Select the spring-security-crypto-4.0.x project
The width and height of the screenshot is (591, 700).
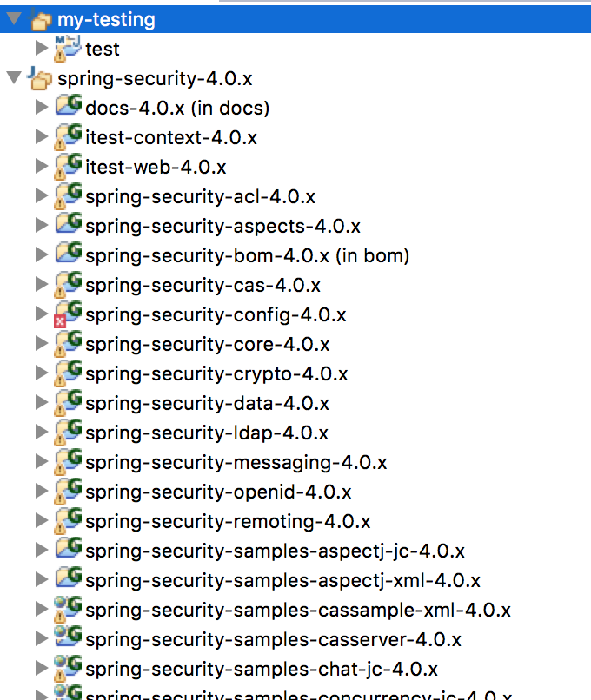(216, 373)
